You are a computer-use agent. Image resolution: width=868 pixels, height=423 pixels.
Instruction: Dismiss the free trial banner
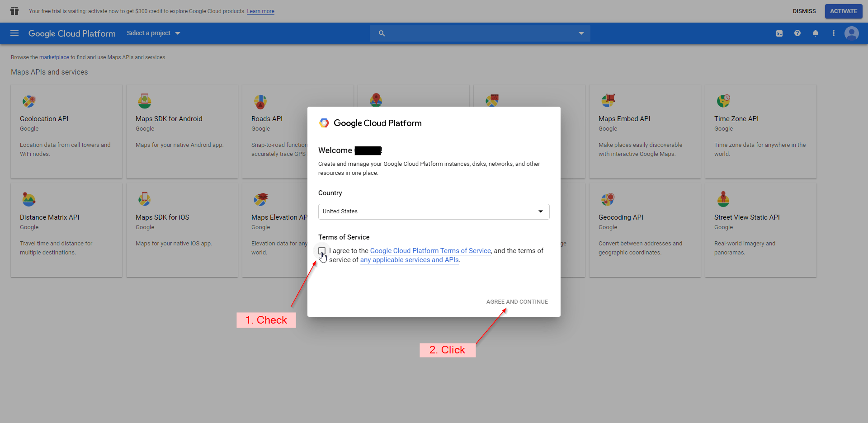point(804,11)
